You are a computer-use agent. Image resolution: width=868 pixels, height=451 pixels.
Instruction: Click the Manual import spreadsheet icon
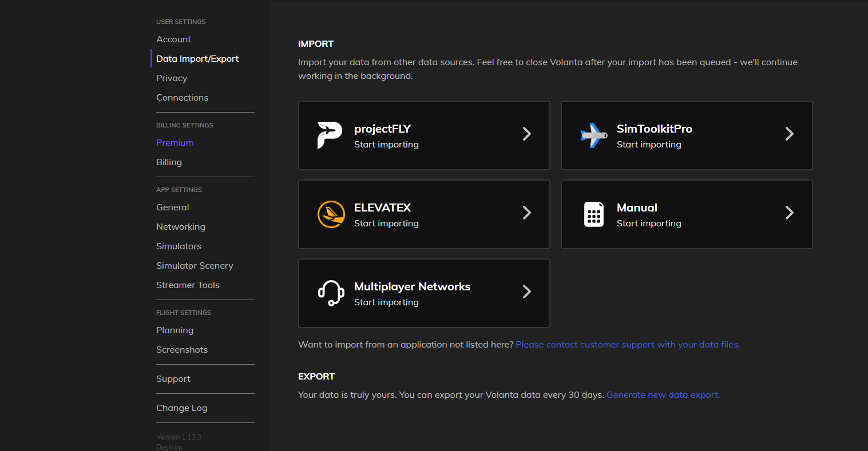click(x=593, y=214)
